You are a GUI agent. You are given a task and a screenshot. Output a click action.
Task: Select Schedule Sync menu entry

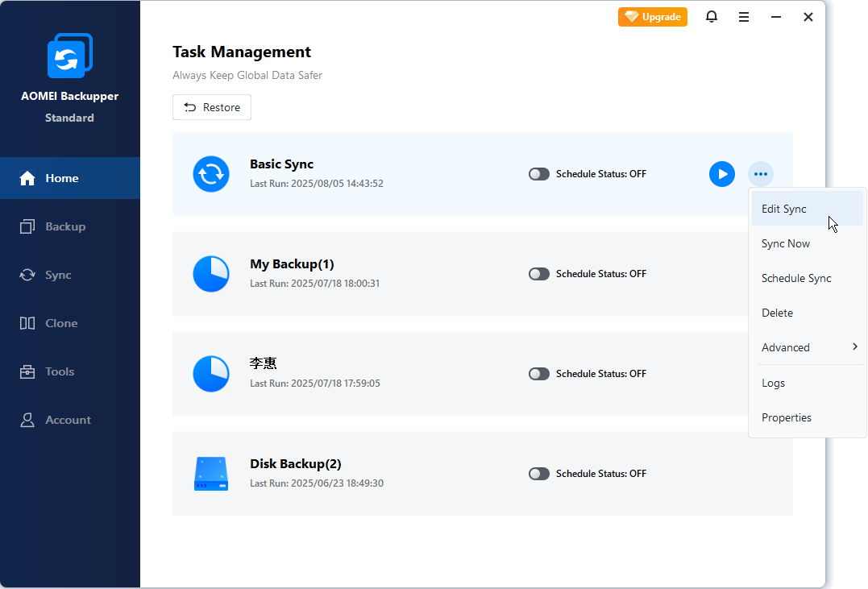click(796, 278)
